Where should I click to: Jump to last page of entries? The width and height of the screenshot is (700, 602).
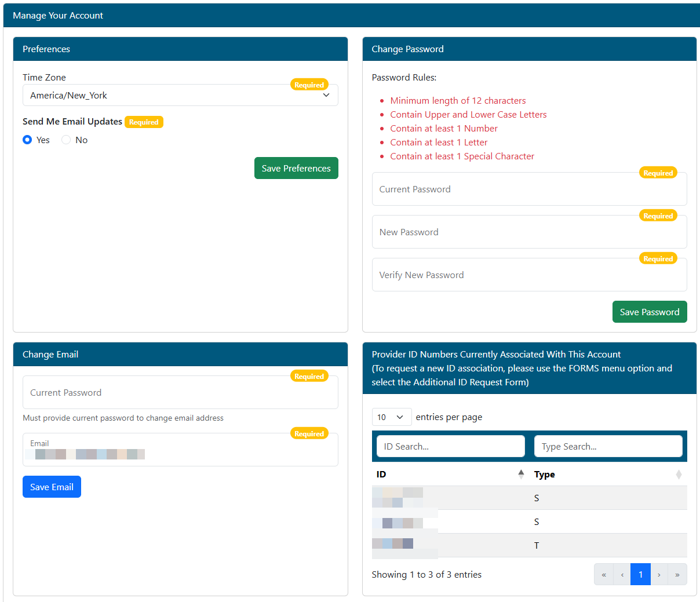tap(677, 575)
